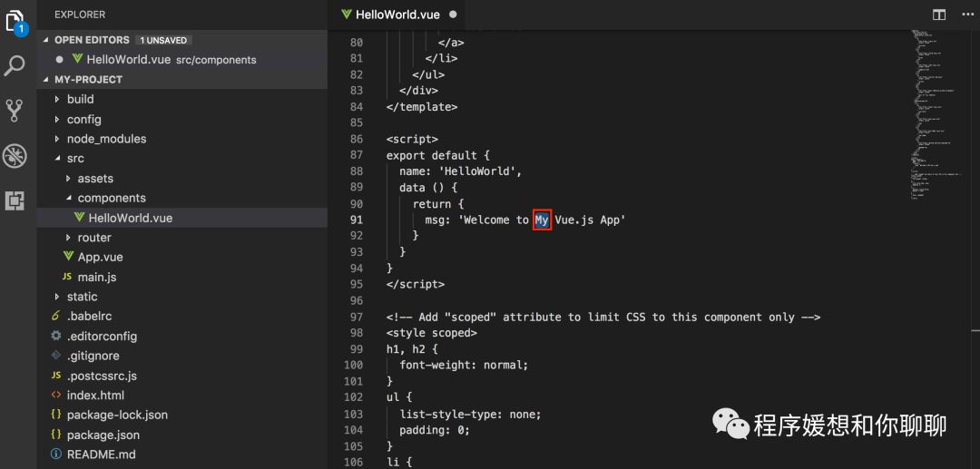Image resolution: width=980 pixels, height=469 pixels.
Task: Click the Vue icon on HelloWorld.vue tab
Action: pyautogui.click(x=347, y=15)
